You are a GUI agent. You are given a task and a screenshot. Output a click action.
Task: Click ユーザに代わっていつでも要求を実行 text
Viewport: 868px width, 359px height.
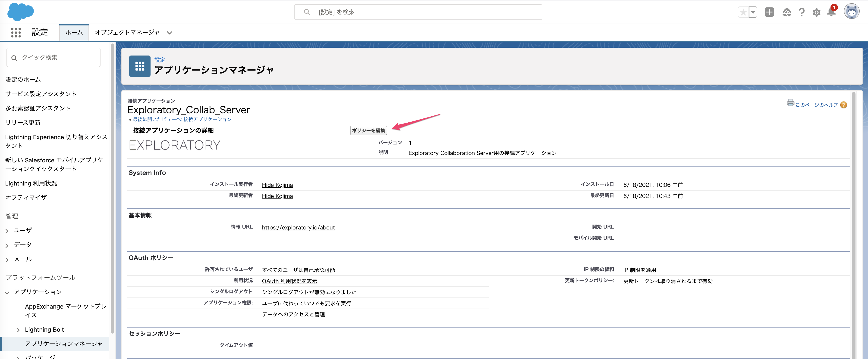306,303
